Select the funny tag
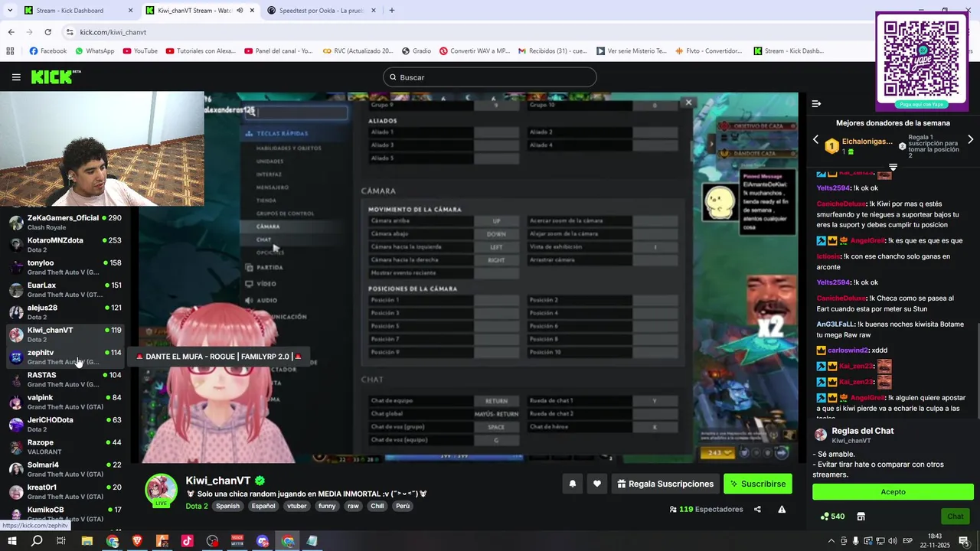This screenshot has width=980, height=551. [x=327, y=506]
